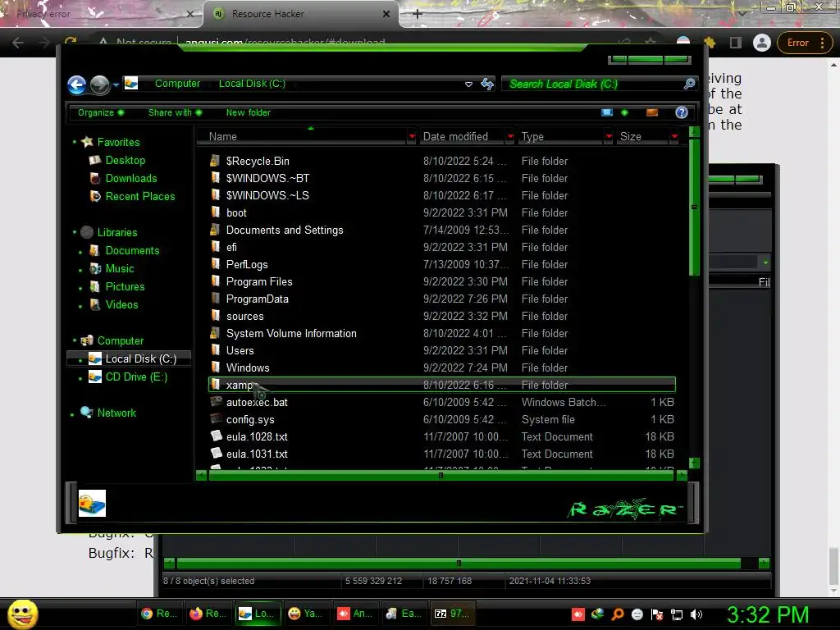This screenshot has width=840, height=630.
Task: Select the Documents and Settings folder icon
Action: coord(216,230)
